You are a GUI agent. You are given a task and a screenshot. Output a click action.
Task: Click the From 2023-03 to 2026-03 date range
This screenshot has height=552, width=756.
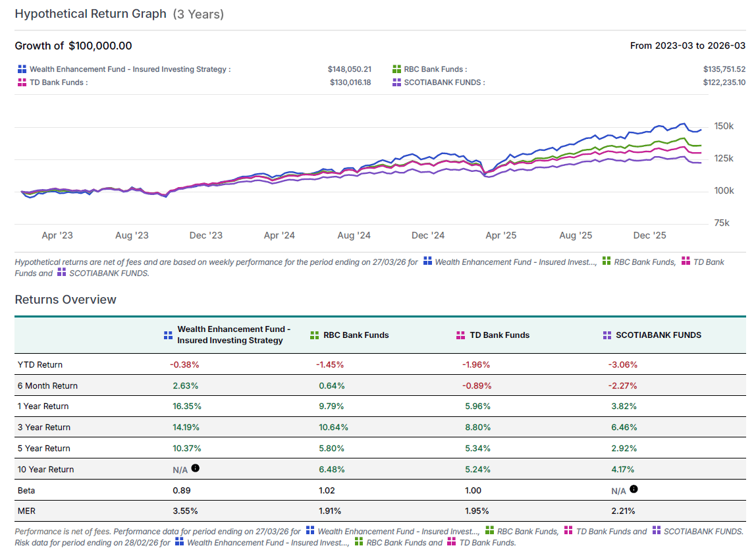[688, 46]
